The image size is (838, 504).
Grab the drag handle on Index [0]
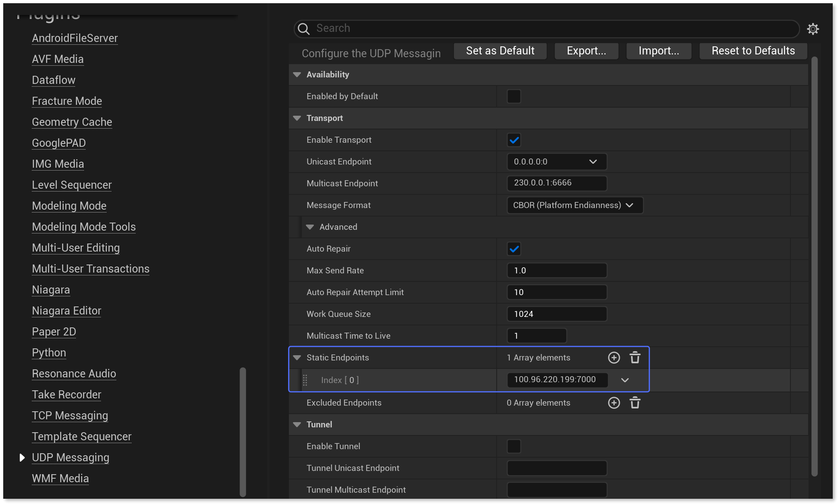coord(305,380)
